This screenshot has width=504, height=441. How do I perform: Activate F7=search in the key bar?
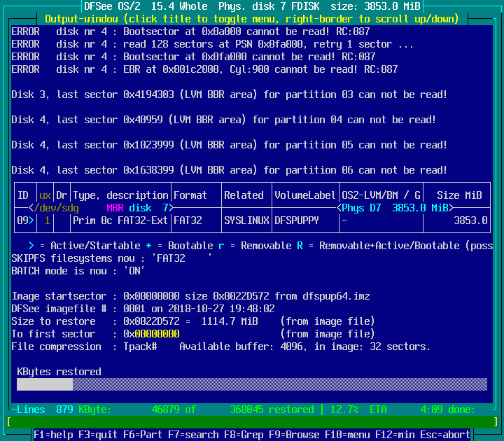(x=192, y=435)
